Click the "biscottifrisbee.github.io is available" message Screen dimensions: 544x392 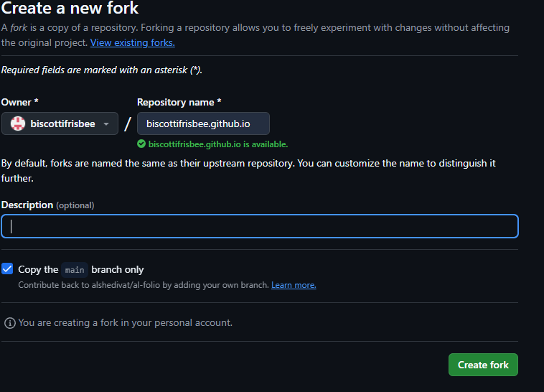tap(218, 144)
